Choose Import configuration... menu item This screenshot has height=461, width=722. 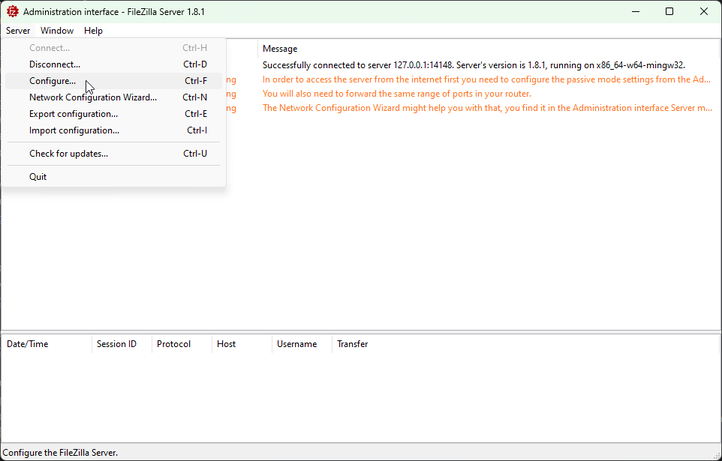click(x=114, y=131)
